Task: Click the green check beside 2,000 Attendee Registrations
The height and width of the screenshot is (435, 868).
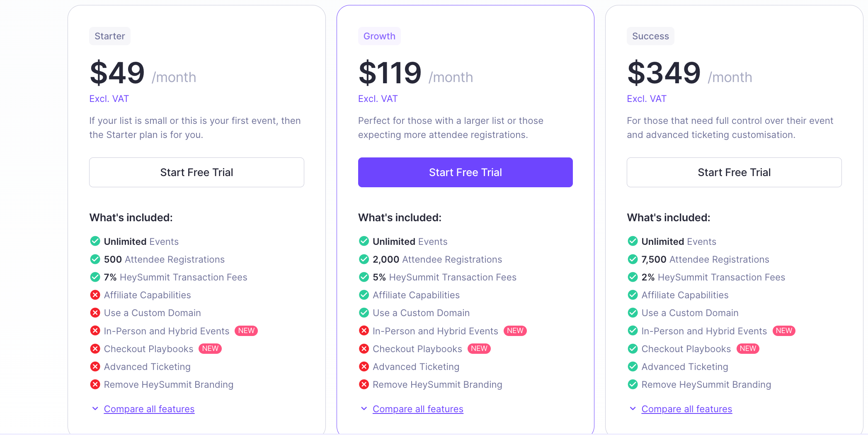Action: click(x=364, y=259)
